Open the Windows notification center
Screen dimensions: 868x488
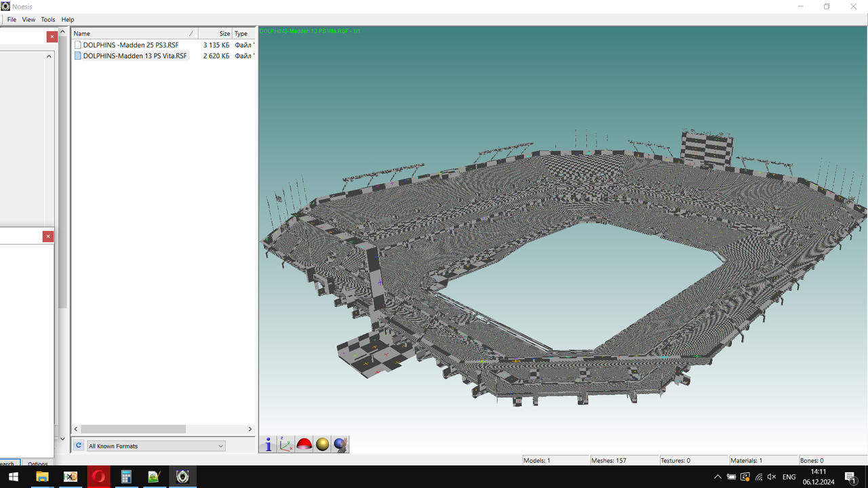(850, 477)
